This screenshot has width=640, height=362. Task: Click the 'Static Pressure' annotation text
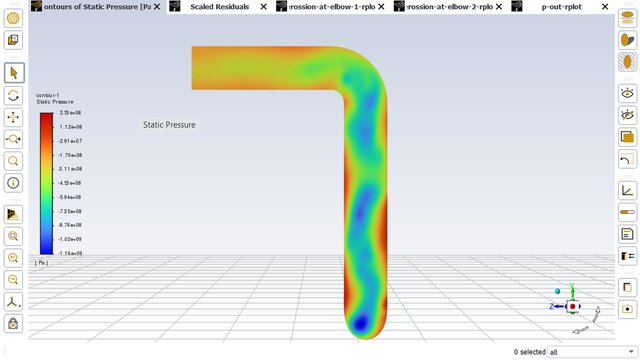tap(169, 125)
